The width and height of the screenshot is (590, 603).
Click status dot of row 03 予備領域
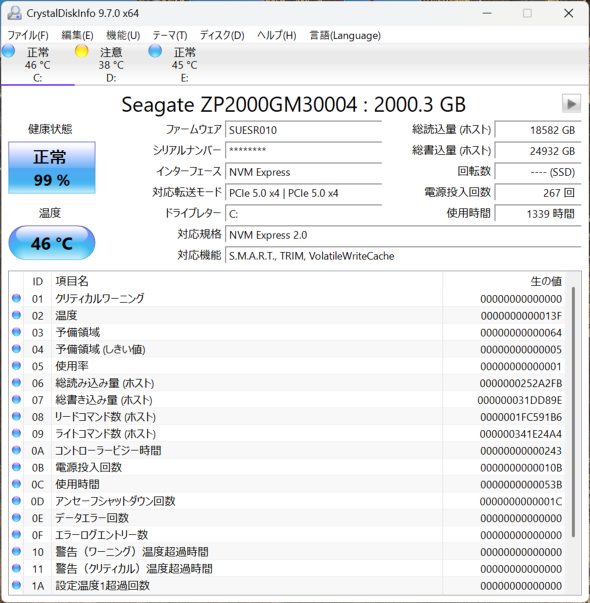[16, 332]
